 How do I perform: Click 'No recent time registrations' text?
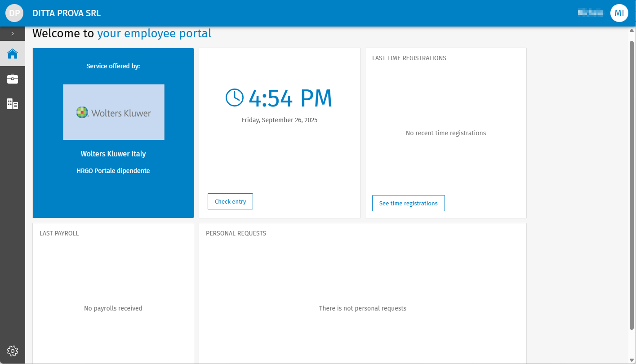coord(446,133)
